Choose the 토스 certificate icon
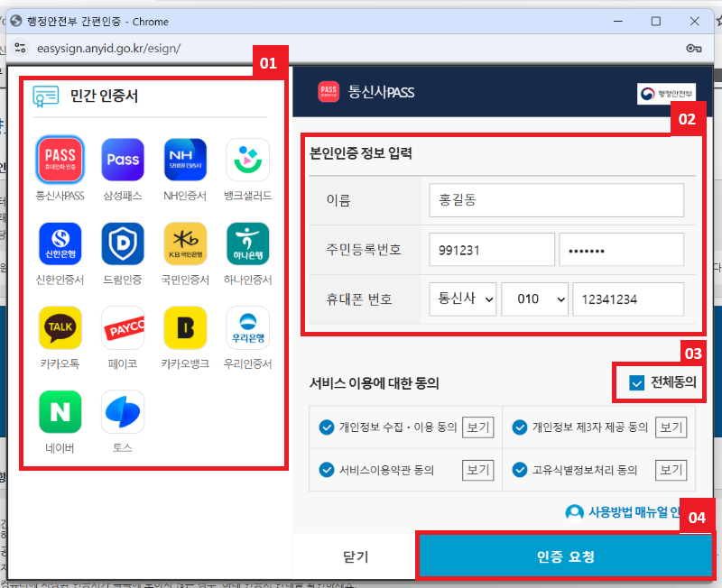The height and width of the screenshot is (588, 722). 123,412
